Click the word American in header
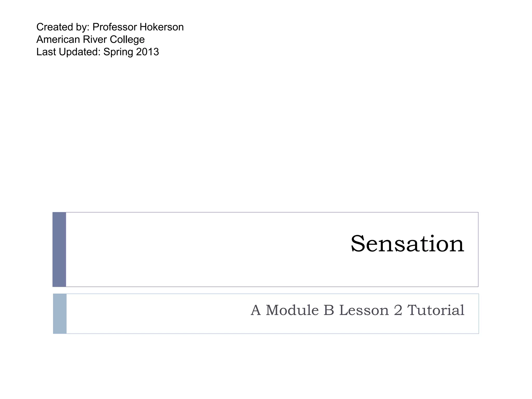Screen dimensions: 532x399 click(58, 39)
